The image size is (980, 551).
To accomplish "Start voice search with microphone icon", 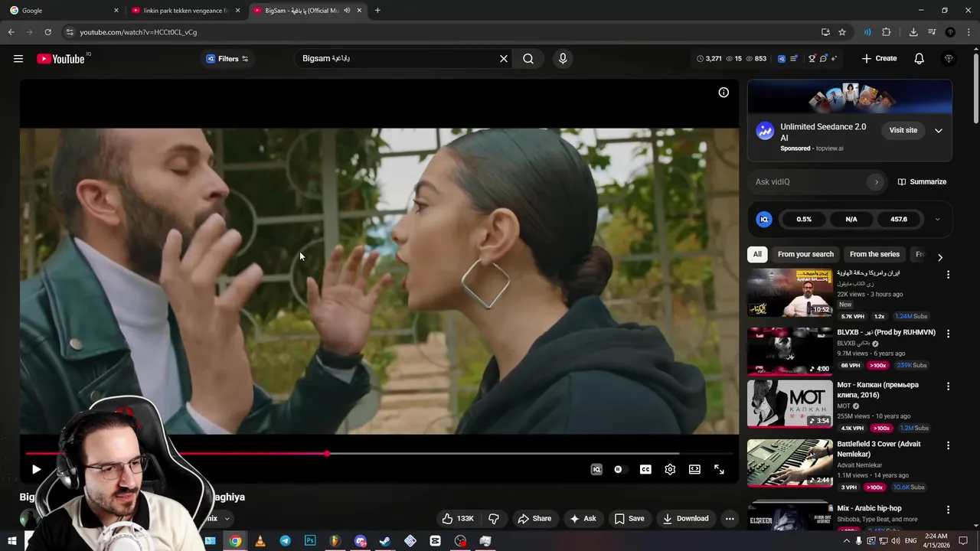I will (563, 59).
